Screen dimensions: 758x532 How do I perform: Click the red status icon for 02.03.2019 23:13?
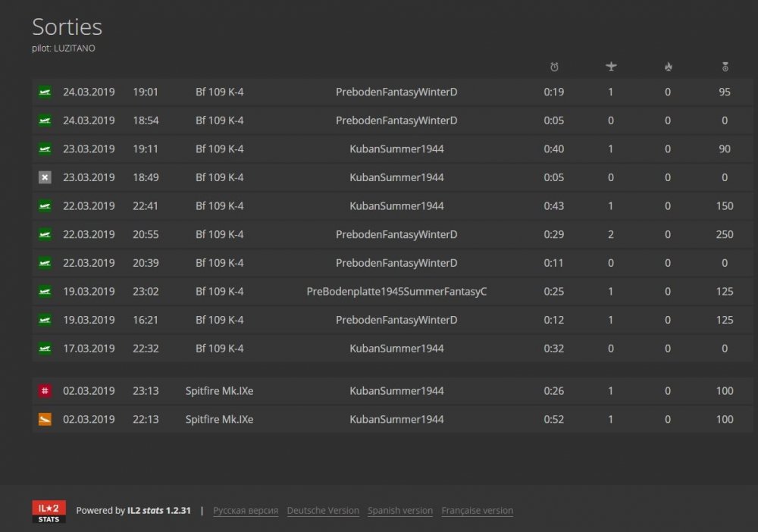click(x=45, y=391)
